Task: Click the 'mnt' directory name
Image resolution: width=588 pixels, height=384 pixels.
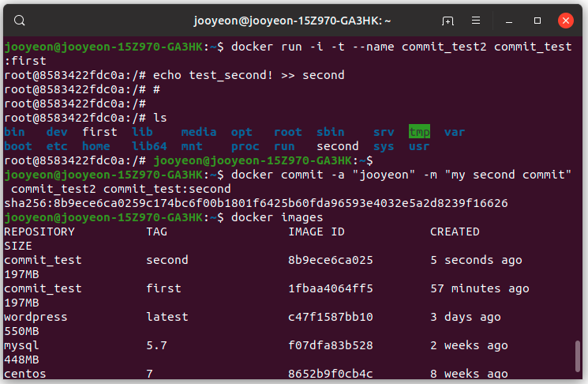Action: [192, 146]
